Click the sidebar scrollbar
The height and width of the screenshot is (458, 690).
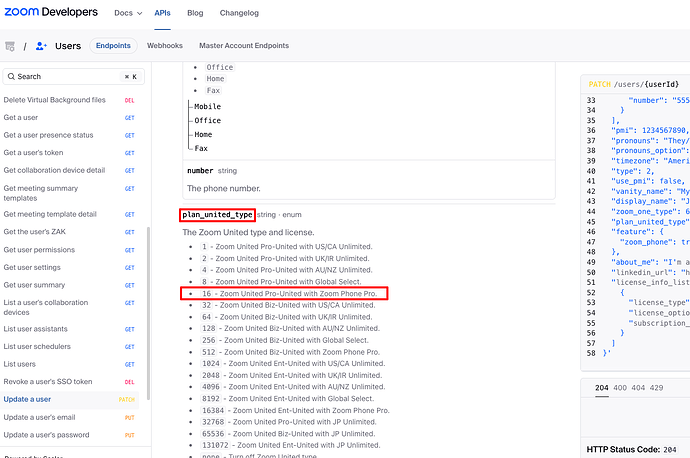148,313
